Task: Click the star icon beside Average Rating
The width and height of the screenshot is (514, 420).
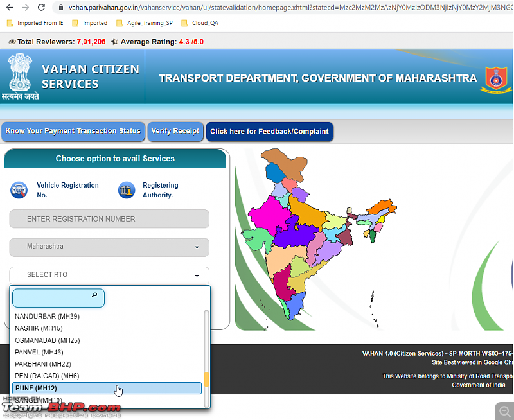Action: coord(114,42)
